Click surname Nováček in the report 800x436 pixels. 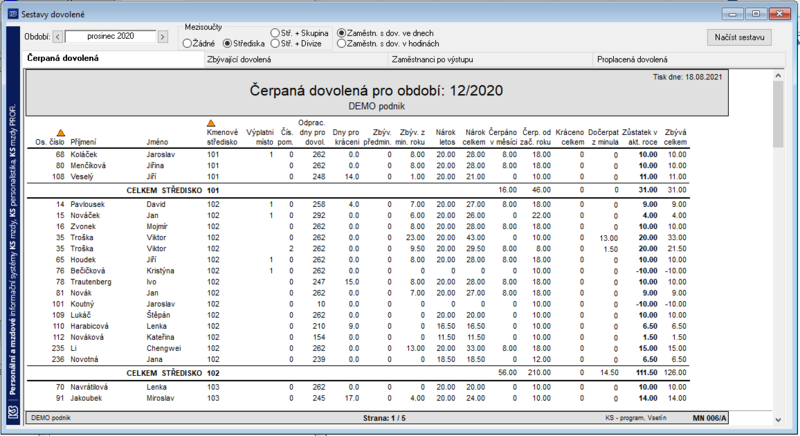coord(85,216)
